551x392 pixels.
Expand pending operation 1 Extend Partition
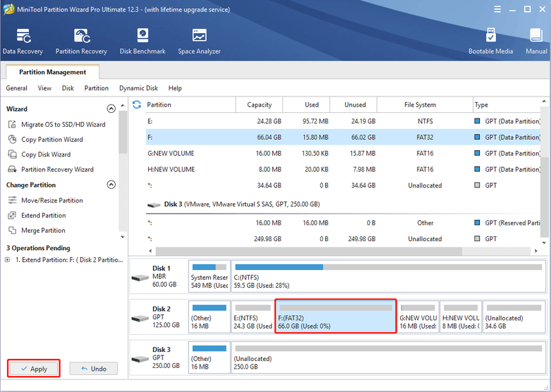click(x=7, y=260)
